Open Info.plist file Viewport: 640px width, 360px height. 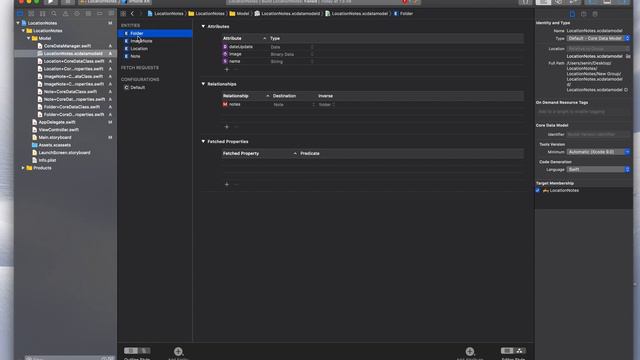(x=47, y=160)
